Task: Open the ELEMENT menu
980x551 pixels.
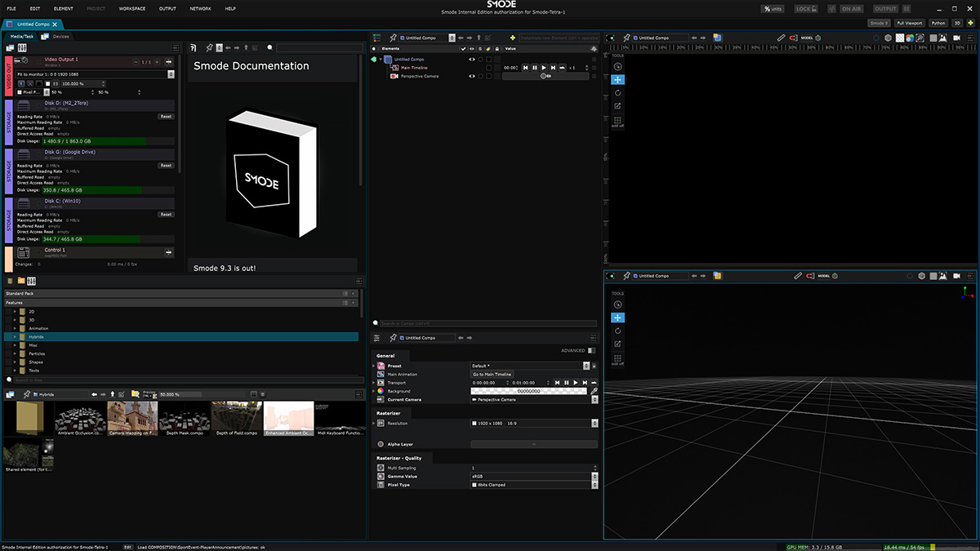Action: [x=63, y=8]
